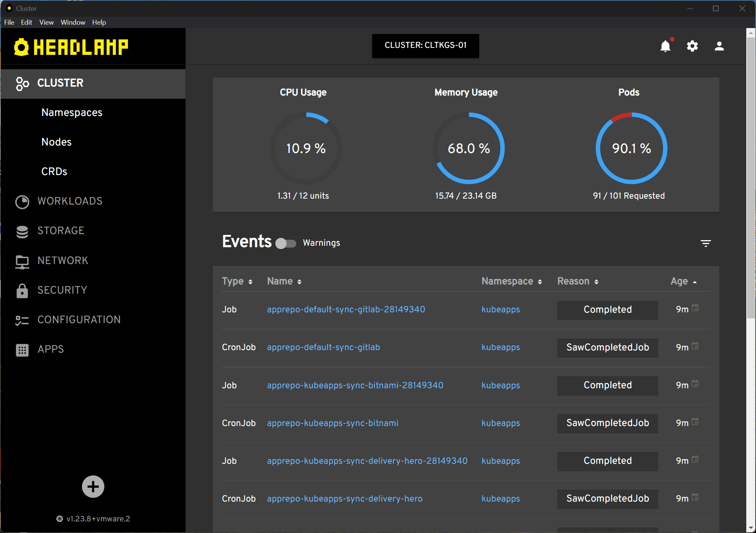This screenshot has width=756, height=533.
Task: Click the Storage database icon
Action: point(22,231)
